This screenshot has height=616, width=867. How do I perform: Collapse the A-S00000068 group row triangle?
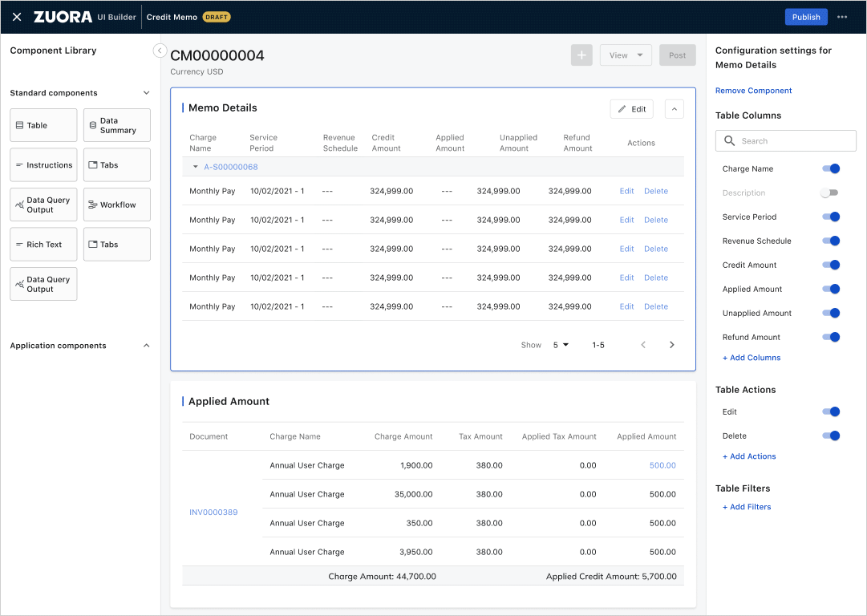tap(195, 167)
